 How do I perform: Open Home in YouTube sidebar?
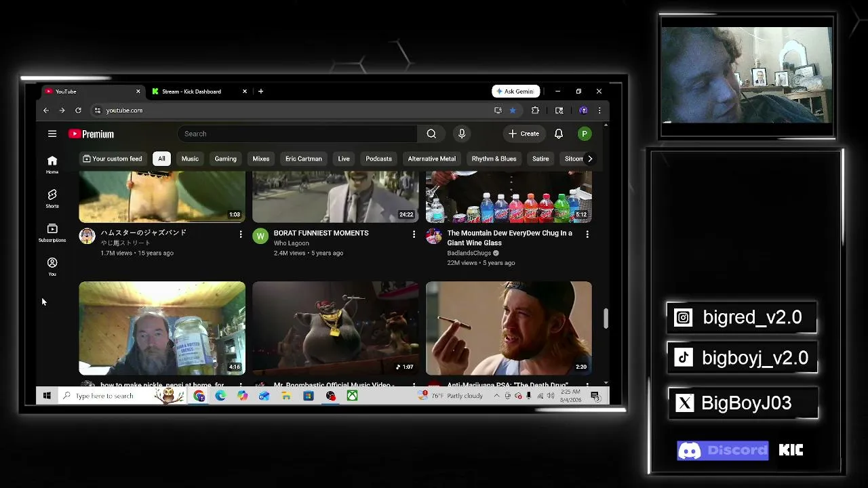click(52, 165)
